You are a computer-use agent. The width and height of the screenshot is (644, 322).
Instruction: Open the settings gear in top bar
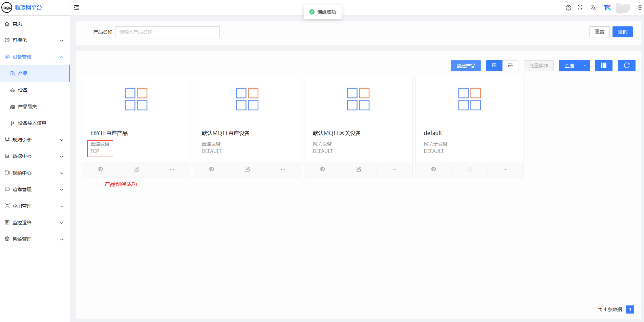[x=640, y=7]
